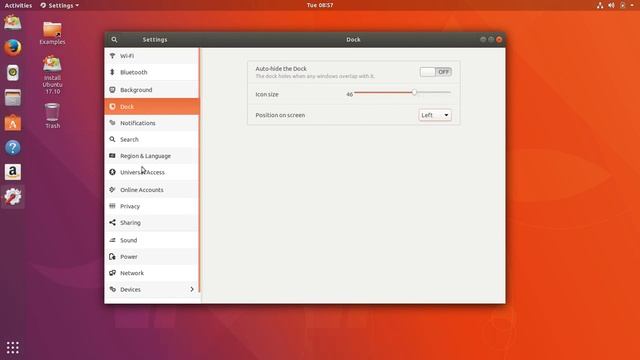Select the Privacy label in sidebar
640x360 pixels.
130,206
